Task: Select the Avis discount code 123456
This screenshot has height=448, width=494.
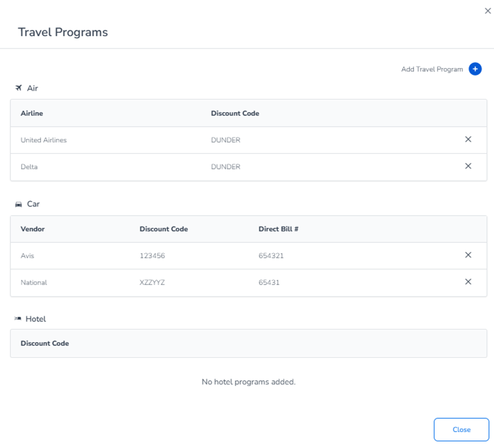Action: tap(152, 256)
